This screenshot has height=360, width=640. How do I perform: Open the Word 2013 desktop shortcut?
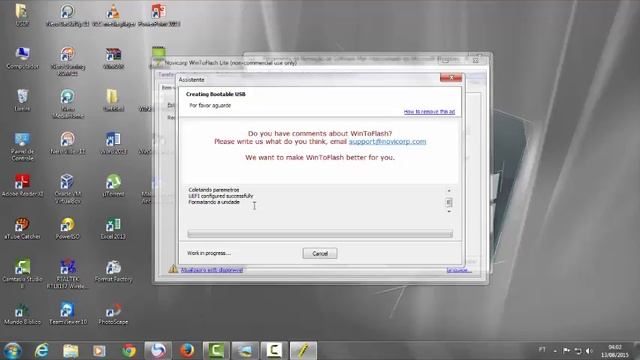click(113, 143)
